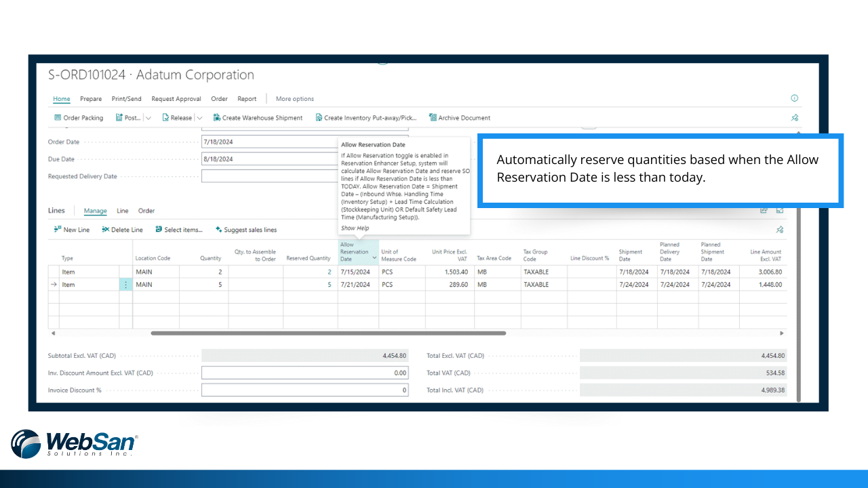
Task: Open the Prepare menu
Action: (91, 99)
